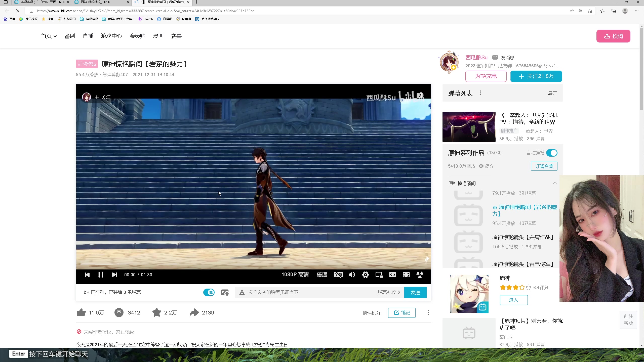Open player settings gear
This screenshot has width=644, height=362.
coord(365,275)
